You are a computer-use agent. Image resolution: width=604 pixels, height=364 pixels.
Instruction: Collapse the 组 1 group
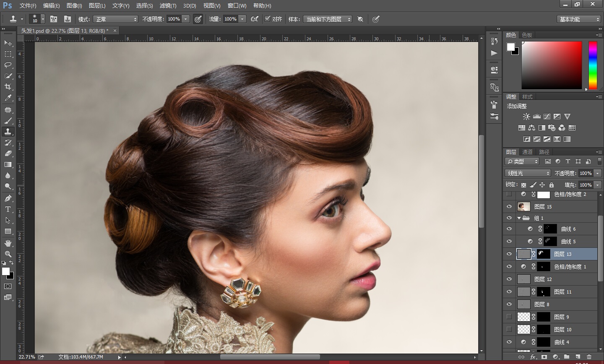(519, 218)
